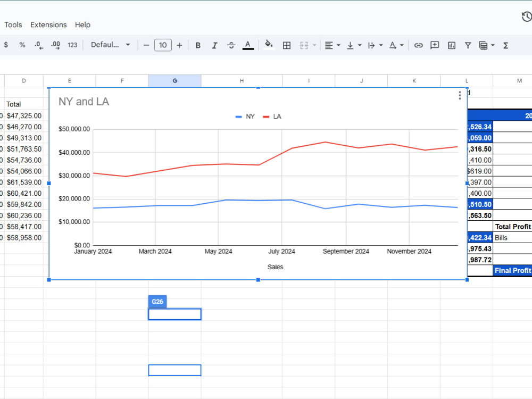Open the Extensions menu

48,25
